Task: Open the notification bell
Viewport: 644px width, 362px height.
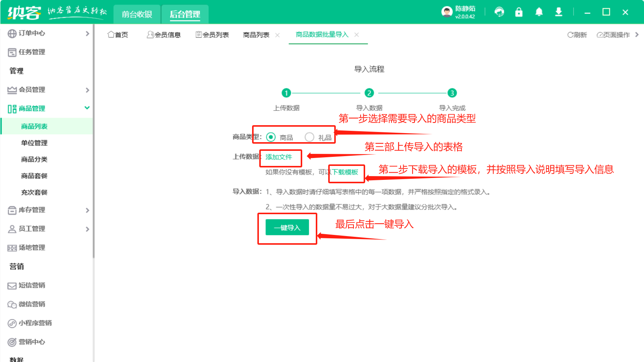Action: tap(539, 12)
